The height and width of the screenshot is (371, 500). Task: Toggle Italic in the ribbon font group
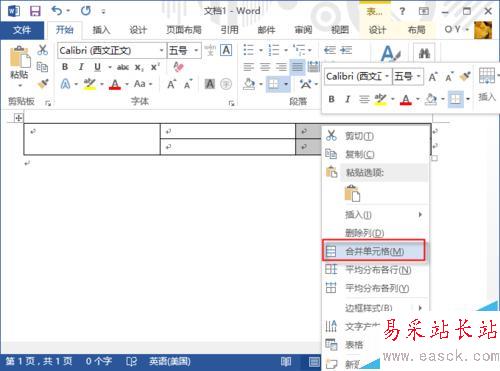(81, 67)
